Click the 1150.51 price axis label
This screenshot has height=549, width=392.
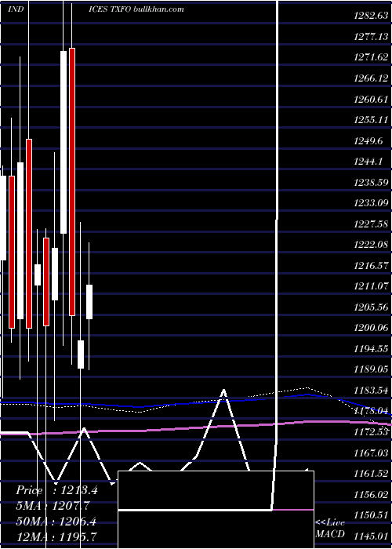pyautogui.click(x=372, y=516)
